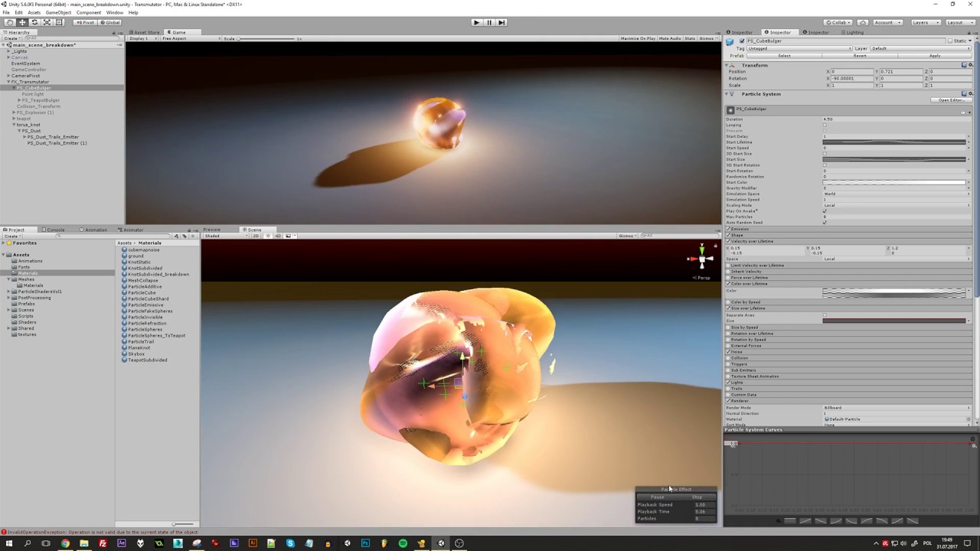Screen dimensions: 980x551
Task: Enable the Separate Axes checkbox
Action: tap(825, 315)
